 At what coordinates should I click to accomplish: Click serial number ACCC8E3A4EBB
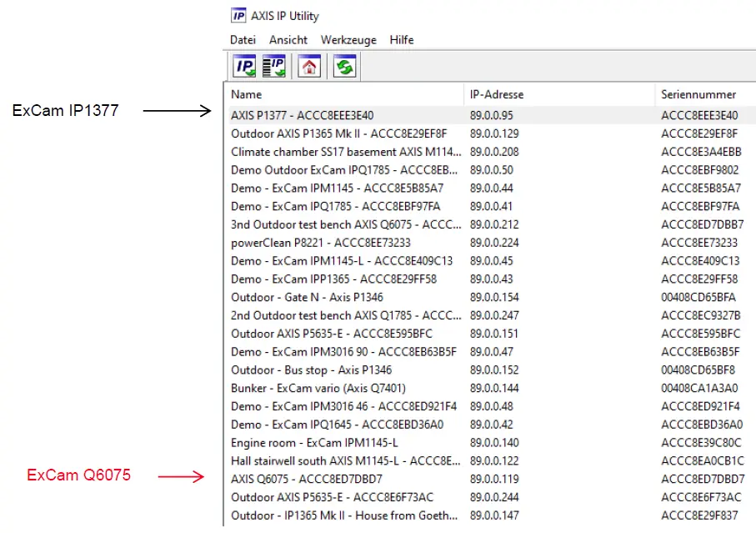701,152
